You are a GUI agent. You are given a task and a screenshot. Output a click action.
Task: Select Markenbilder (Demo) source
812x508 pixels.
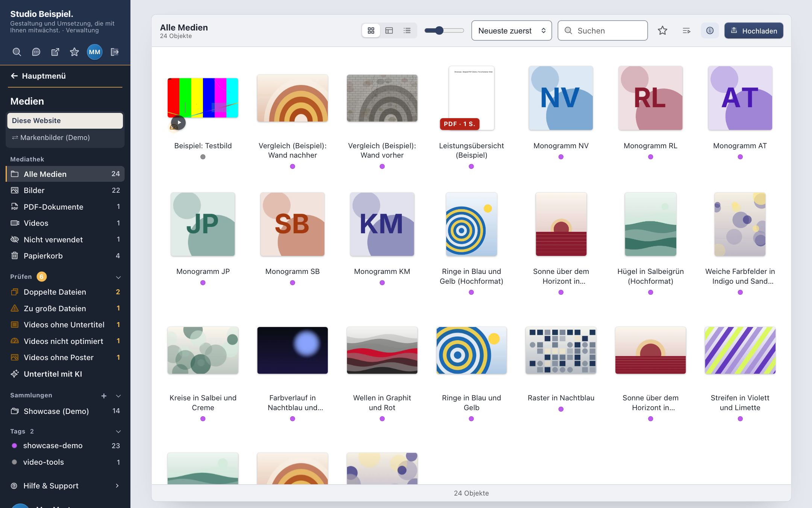(x=65, y=138)
